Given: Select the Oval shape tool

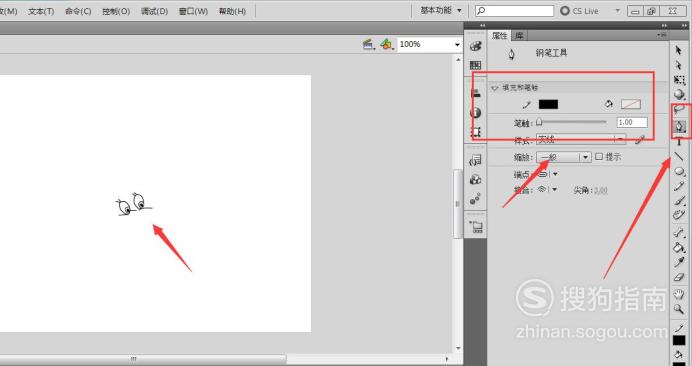Looking at the screenshot, I should tap(679, 171).
